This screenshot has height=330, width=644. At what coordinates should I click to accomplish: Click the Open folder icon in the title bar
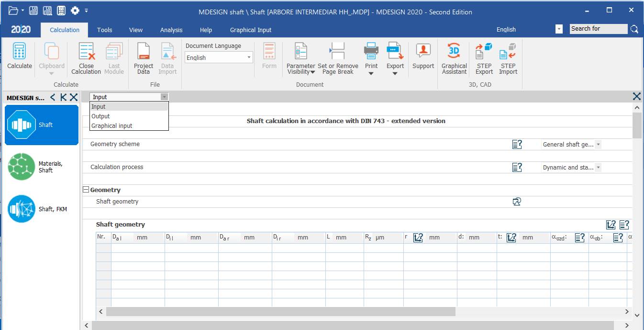coord(13,11)
